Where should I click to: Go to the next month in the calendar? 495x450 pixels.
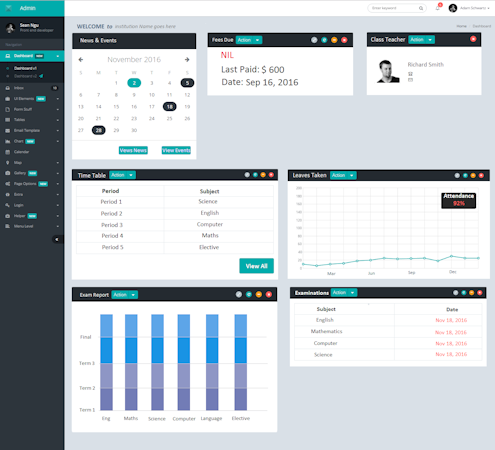click(187, 60)
